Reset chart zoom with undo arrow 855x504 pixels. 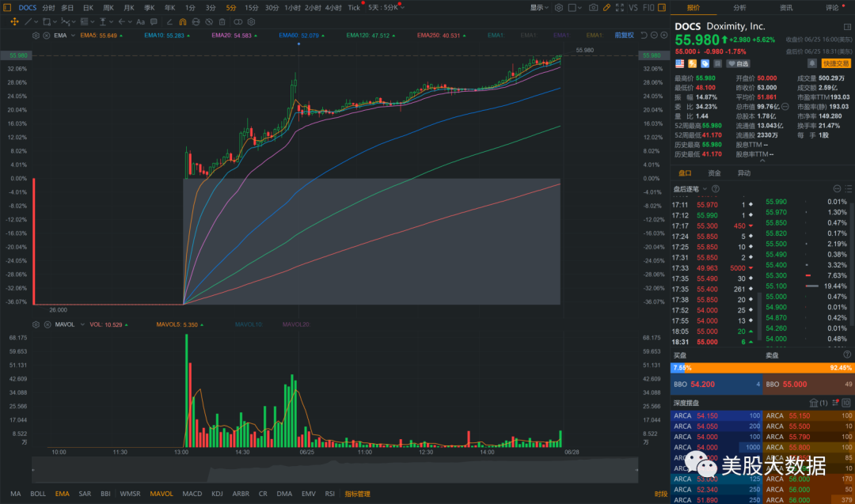(x=644, y=36)
